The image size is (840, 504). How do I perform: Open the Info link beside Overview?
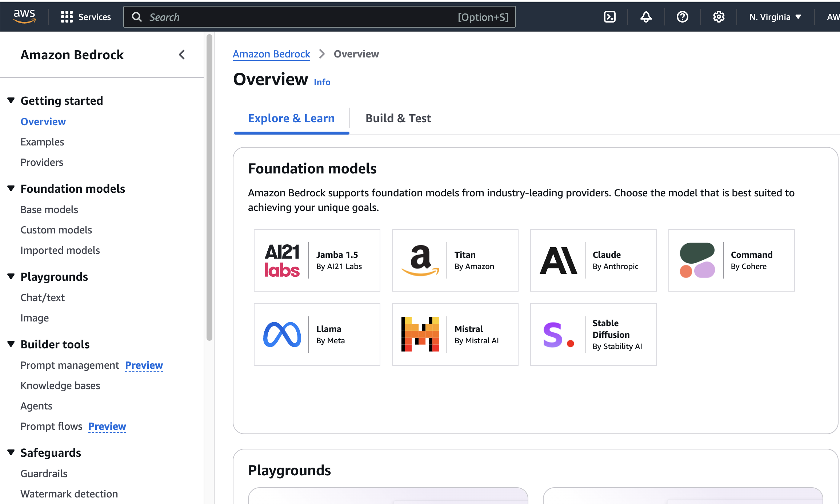(x=322, y=82)
